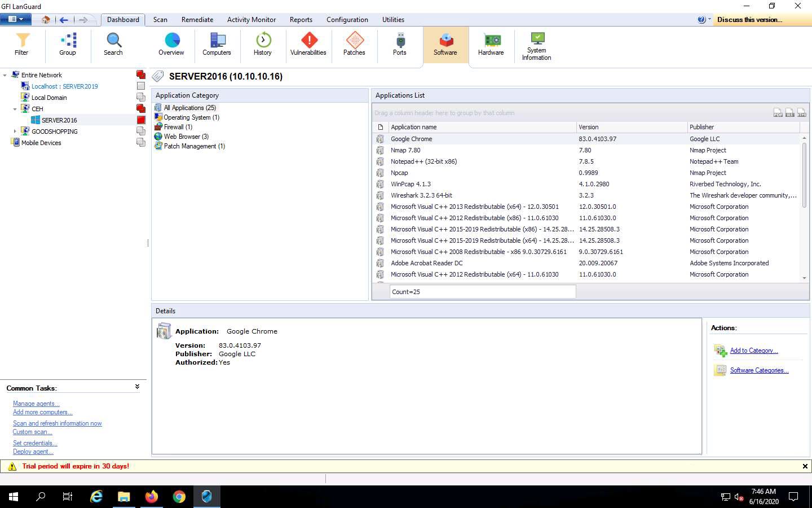Collapse the Entire Network tree node

pos(5,75)
